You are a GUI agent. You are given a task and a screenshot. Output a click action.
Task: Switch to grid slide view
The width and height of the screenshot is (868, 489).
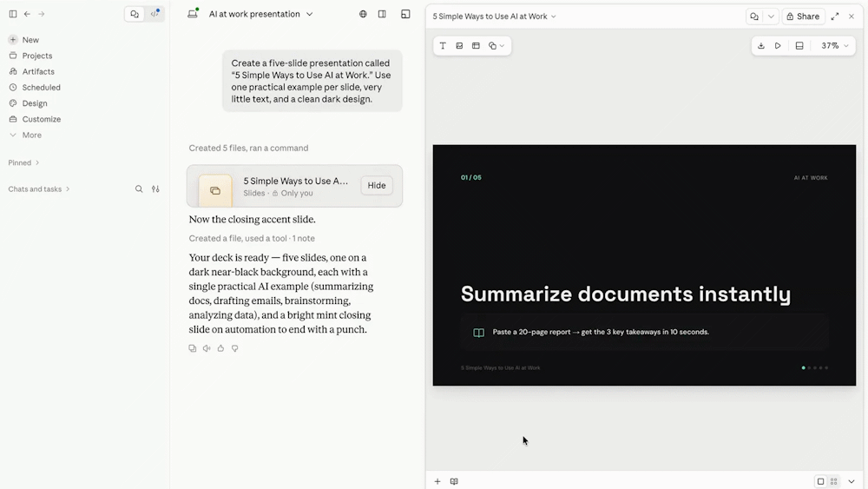click(833, 481)
